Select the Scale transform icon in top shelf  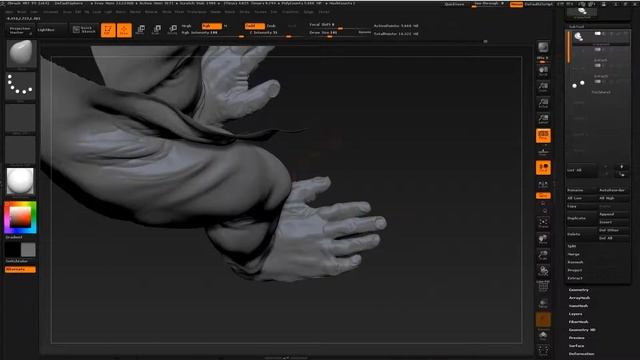tap(156, 30)
